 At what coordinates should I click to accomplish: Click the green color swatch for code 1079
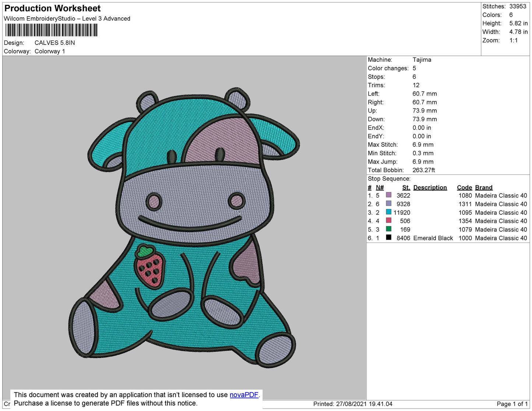point(388,229)
